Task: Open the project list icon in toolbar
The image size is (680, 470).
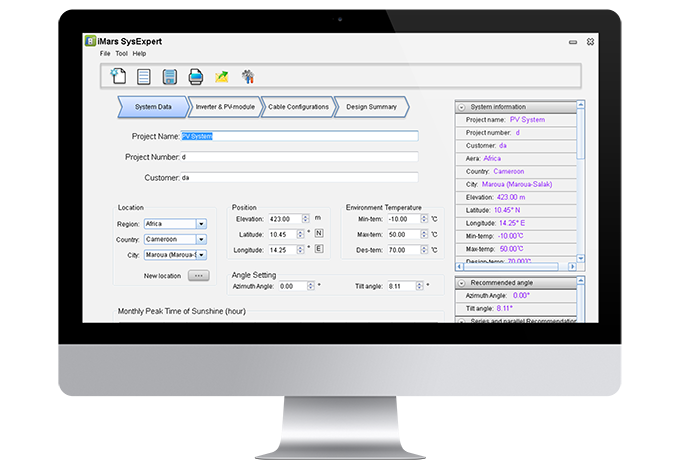Action: pos(144,77)
